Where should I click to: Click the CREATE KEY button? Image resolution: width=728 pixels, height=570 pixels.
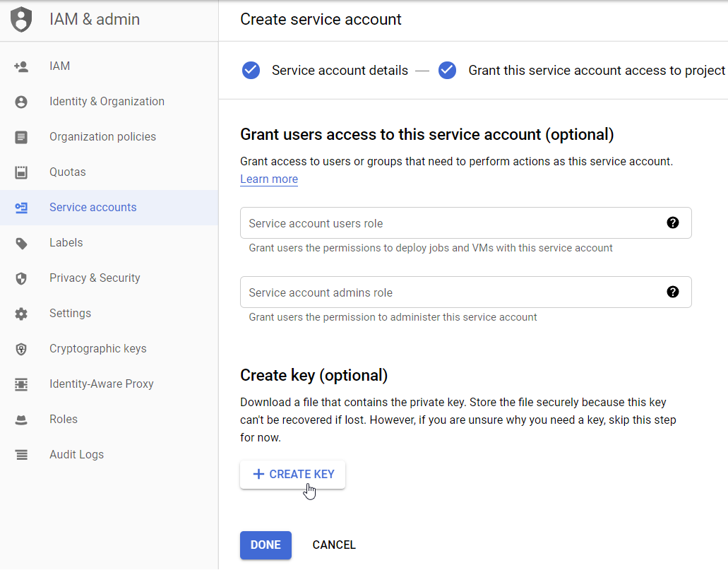coord(292,474)
